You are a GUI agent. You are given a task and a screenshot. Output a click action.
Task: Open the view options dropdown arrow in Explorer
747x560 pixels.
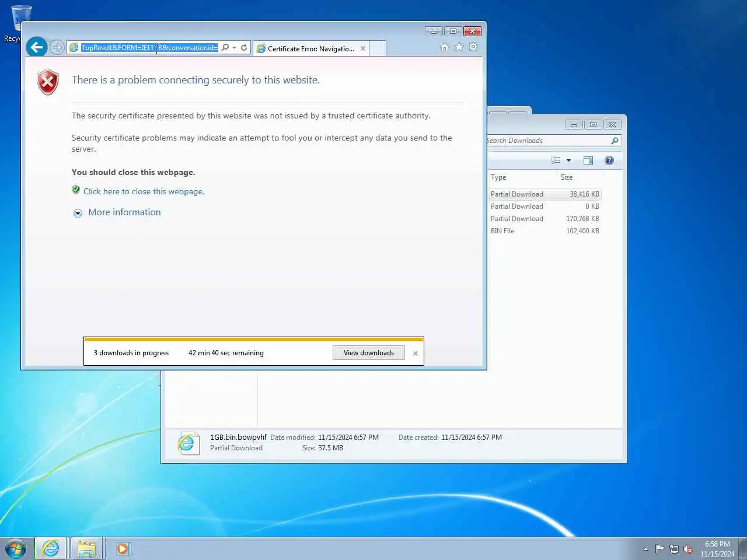click(x=568, y=160)
